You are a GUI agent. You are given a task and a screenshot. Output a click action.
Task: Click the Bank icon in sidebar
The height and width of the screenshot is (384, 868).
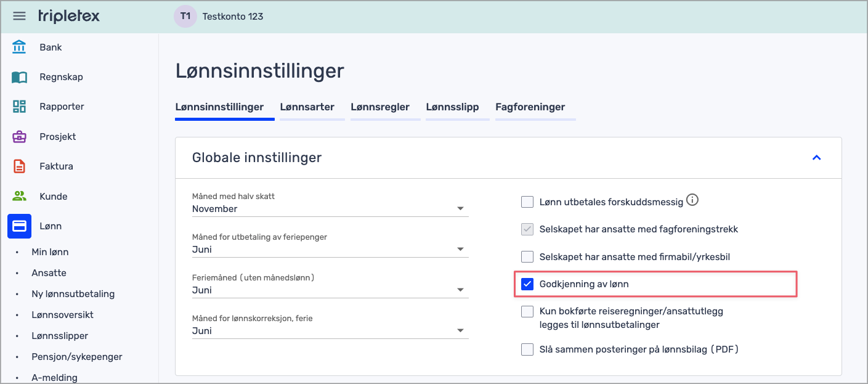point(19,47)
